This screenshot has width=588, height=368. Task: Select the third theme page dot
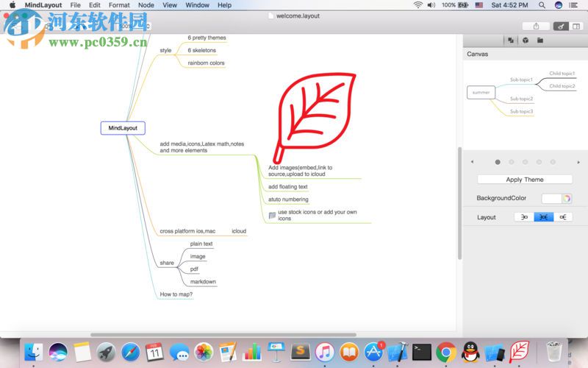pyautogui.click(x=525, y=162)
